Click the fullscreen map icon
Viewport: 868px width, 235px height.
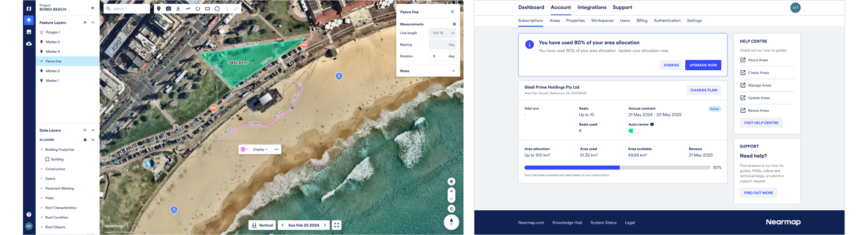[x=336, y=225]
